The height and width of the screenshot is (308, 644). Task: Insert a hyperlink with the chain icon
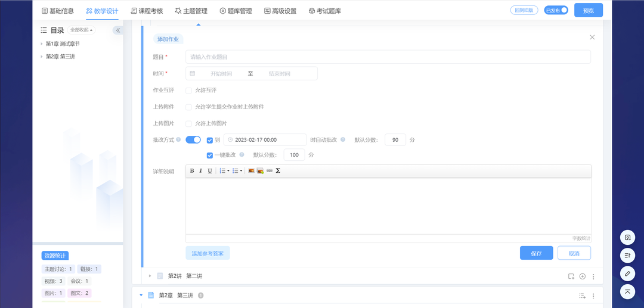tap(270, 170)
